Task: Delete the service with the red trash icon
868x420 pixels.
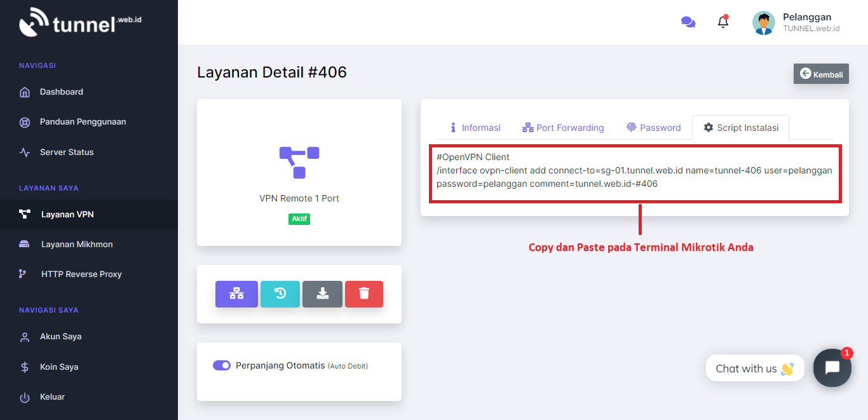Action: 364,294
